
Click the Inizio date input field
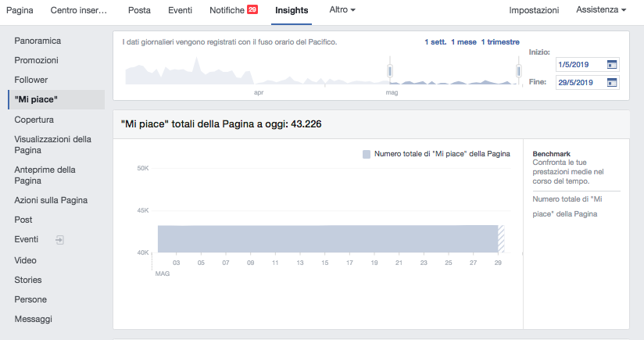coord(579,65)
